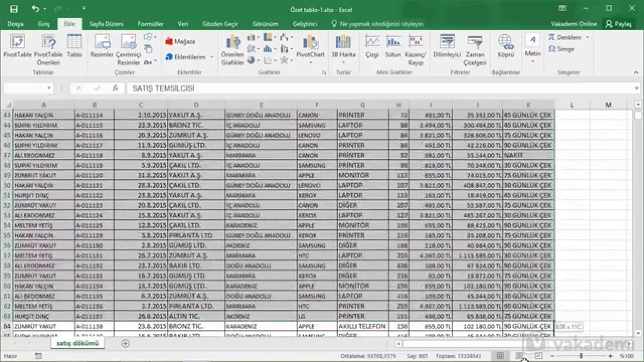Insert Çevrimiçi Resimler

pos(128,50)
